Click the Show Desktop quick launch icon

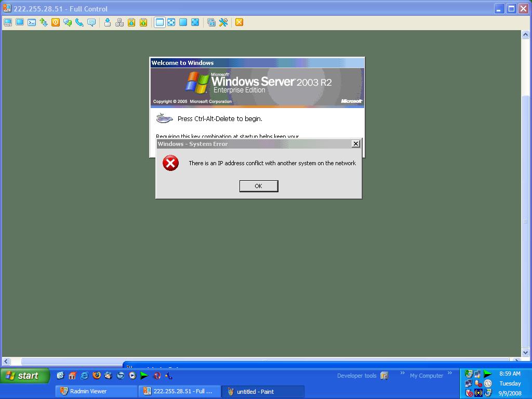tap(60, 376)
